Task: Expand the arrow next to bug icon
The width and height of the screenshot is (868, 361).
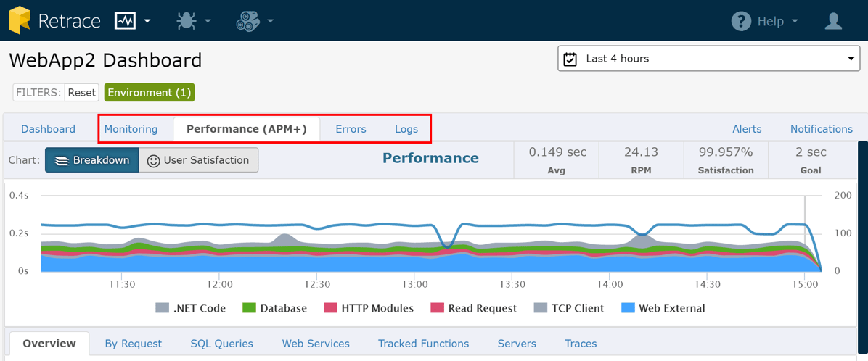Action: click(208, 22)
